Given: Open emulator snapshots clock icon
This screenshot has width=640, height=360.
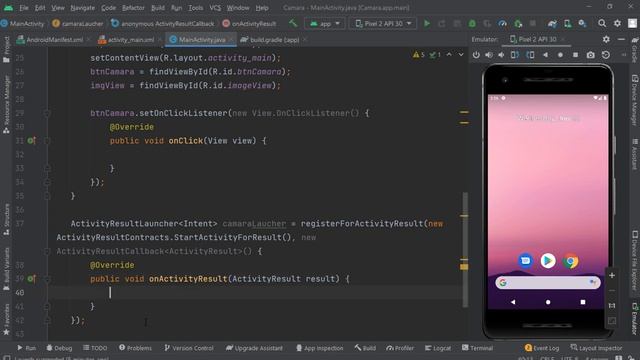Looking at the screenshot, I should pos(606,55).
